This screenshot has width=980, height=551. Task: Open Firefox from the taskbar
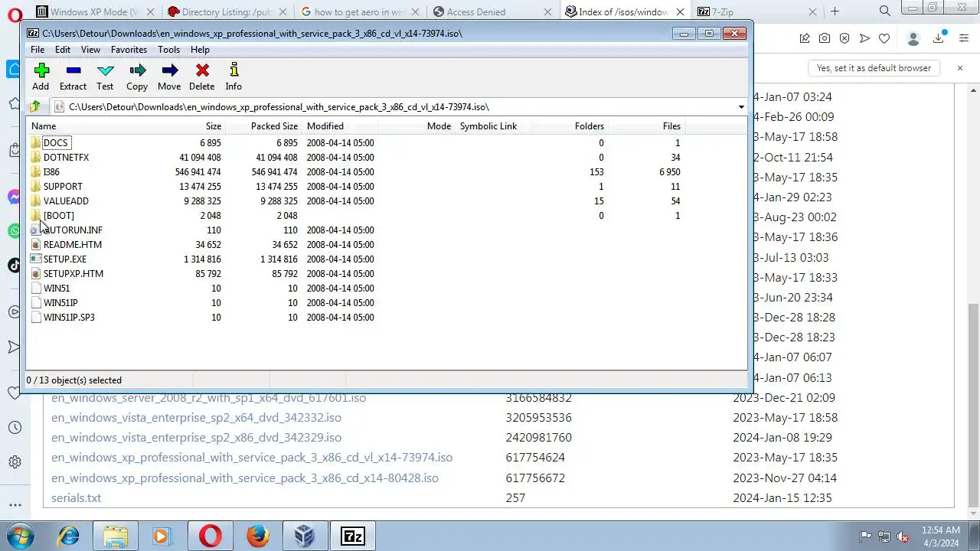point(257,536)
